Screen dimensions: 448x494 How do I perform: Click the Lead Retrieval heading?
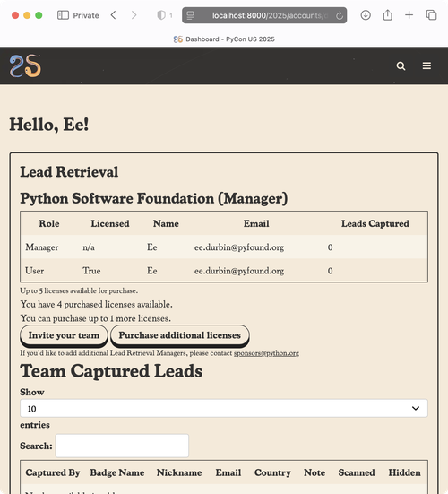[x=69, y=172]
